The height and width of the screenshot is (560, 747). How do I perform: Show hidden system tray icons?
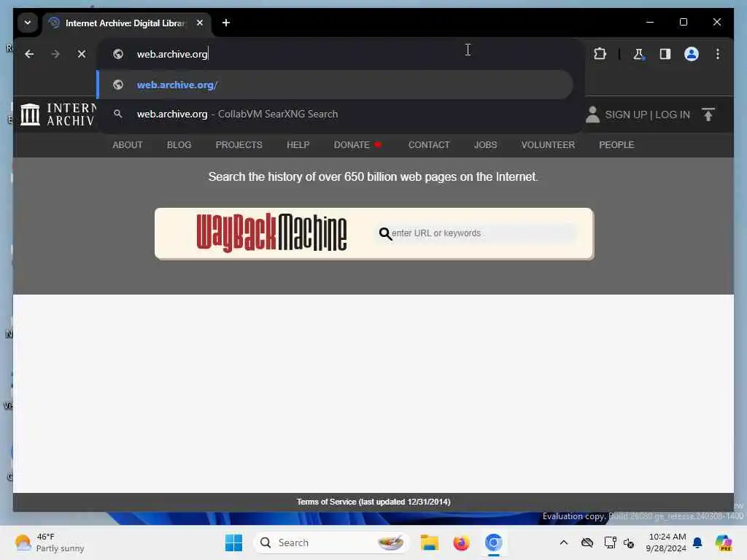(564, 542)
